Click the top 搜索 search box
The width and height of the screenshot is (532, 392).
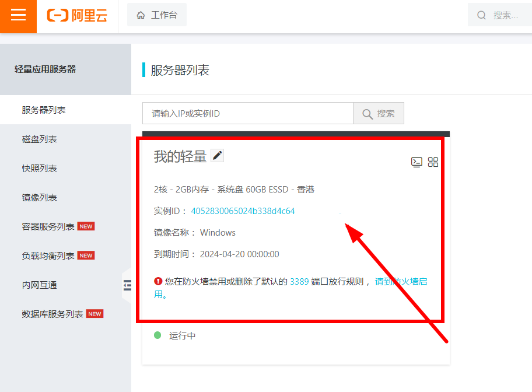[500, 15]
